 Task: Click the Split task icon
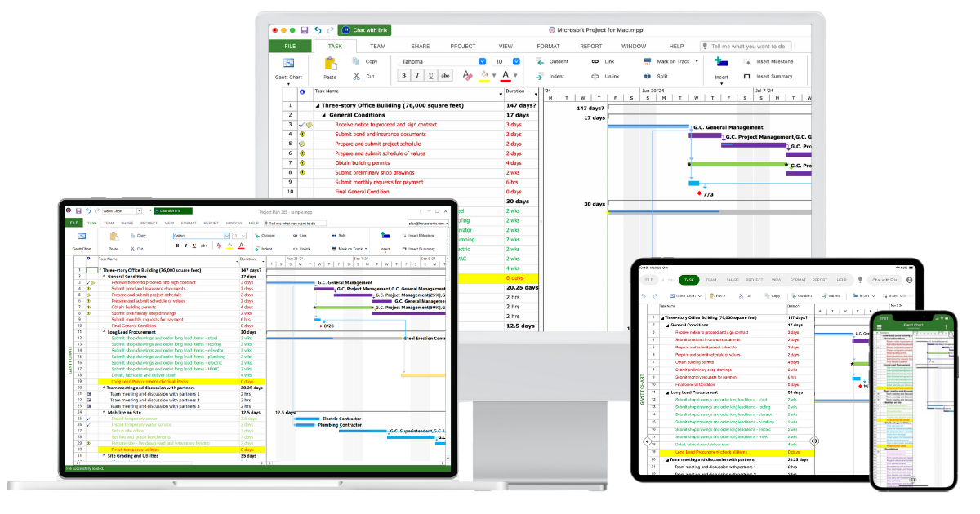tap(646, 76)
